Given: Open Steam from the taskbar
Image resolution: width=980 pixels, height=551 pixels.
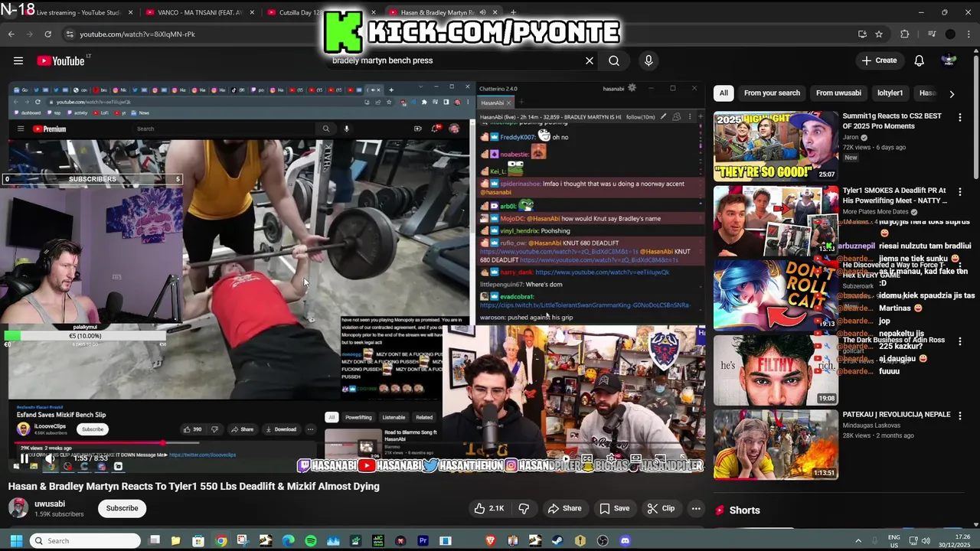Looking at the screenshot, I should pos(557,540).
